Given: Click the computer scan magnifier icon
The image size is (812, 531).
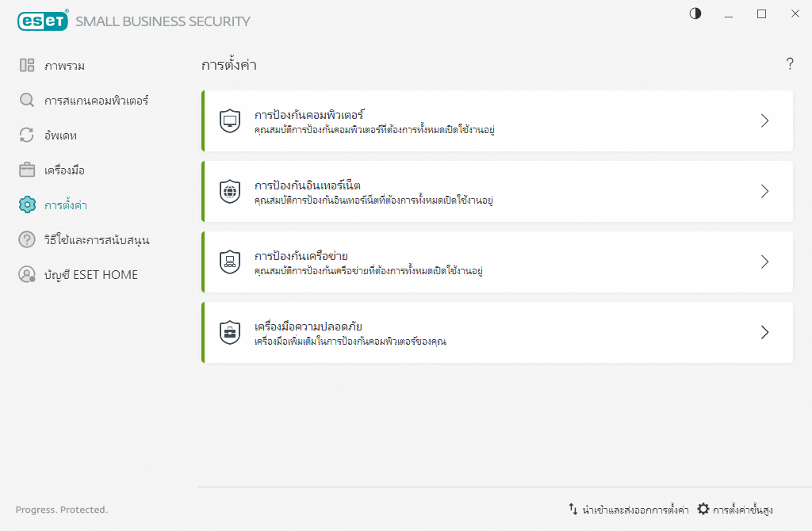Looking at the screenshot, I should (27, 101).
